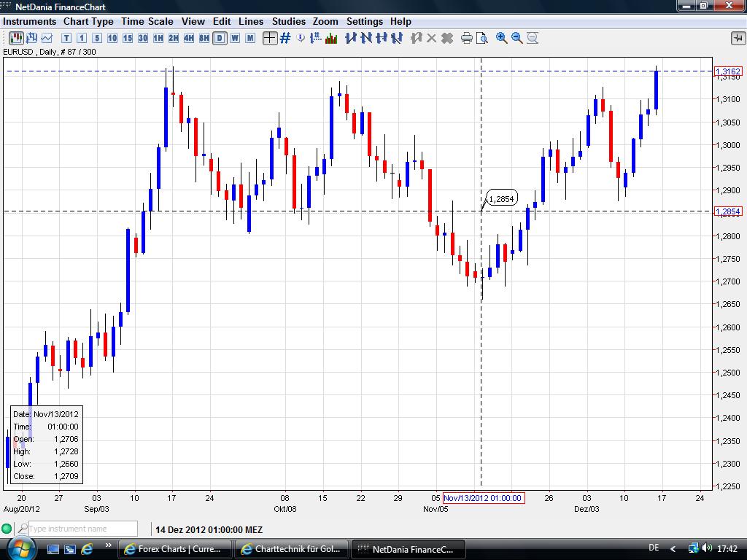The image size is (747, 560).
Task: Click NetDania FinanceC... taskbar button
Action: 408,549
